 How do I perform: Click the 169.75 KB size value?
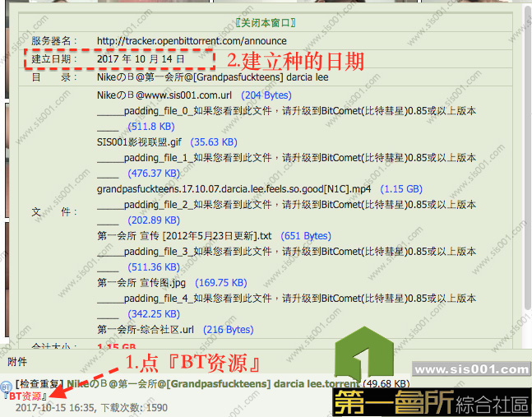pos(221,283)
